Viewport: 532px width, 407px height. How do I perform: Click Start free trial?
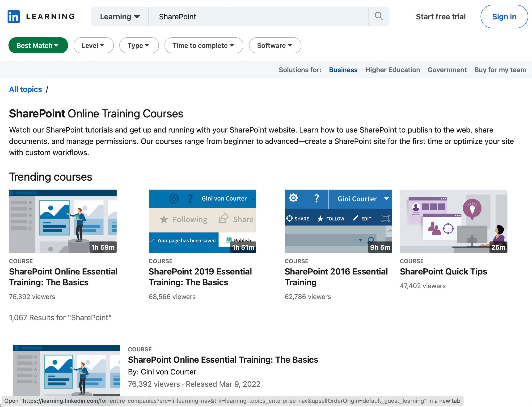441,17
